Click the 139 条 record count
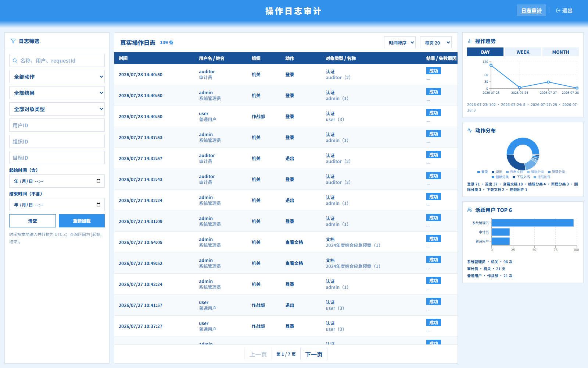Viewport: 588px width, 368px height. tap(166, 43)
